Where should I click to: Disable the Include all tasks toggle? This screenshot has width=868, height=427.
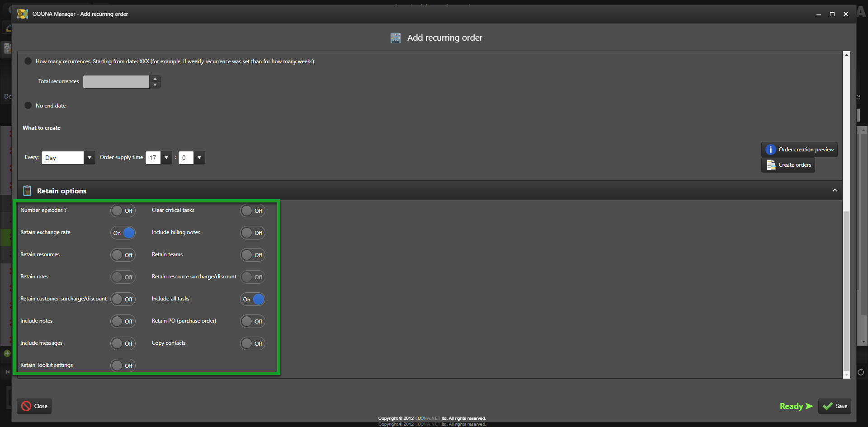253,299
